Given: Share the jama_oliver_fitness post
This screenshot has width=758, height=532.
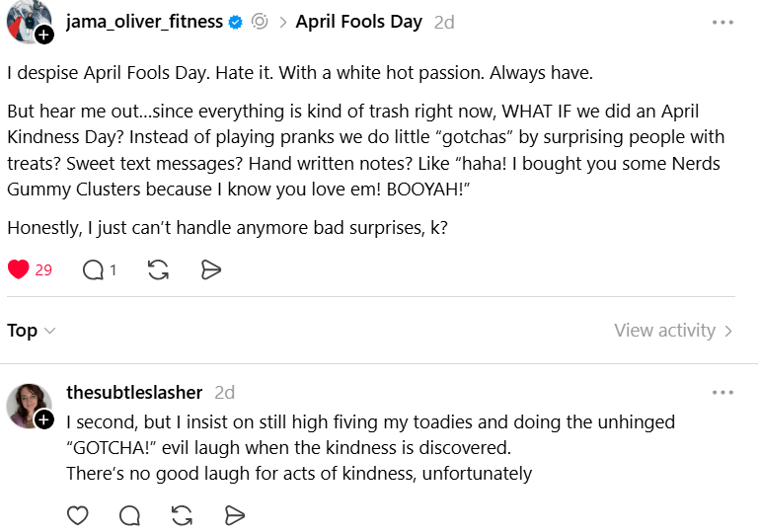Looking at the screenshot, I should (x=210, y=269).
